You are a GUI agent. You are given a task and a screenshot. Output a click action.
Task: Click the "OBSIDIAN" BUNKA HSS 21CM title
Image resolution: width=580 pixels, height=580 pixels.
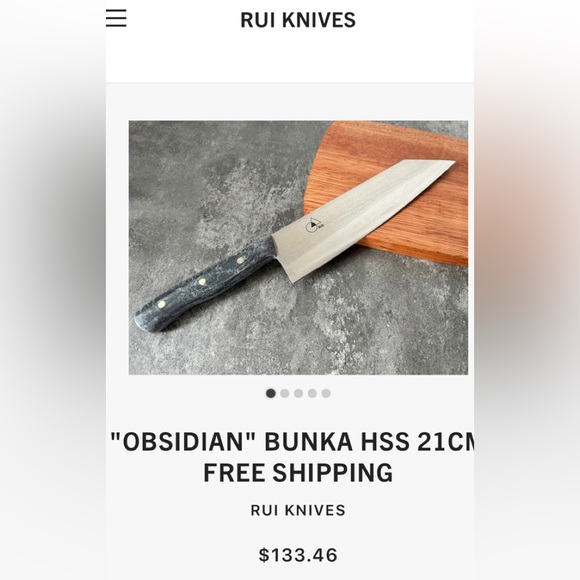pyautogui.click(x=293, y=442)
